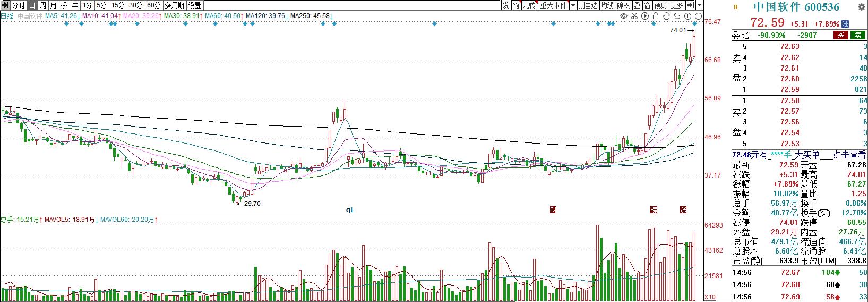The width and height of the screenshot is (868, 302).
Task: Toggle the eye visibility icon on chart
Action: tap(624, 16)
